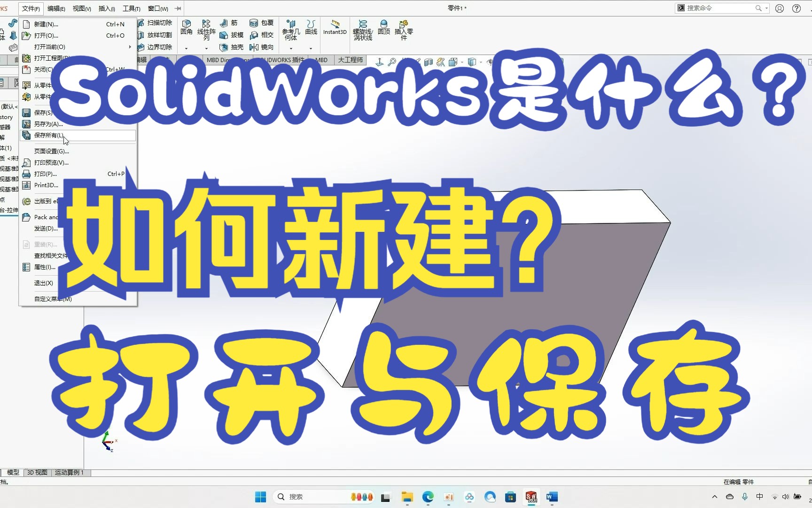Open the search command dropdown arrow
The image size is (812, 508).
click(766, 8)
